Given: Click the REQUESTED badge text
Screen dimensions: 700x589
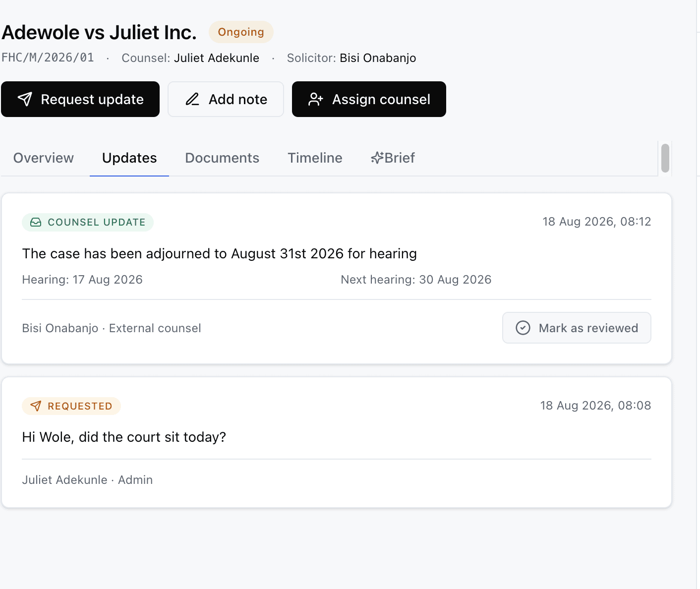Looking at the screenshot, I should pyautogui.click(x=80, y=406).
